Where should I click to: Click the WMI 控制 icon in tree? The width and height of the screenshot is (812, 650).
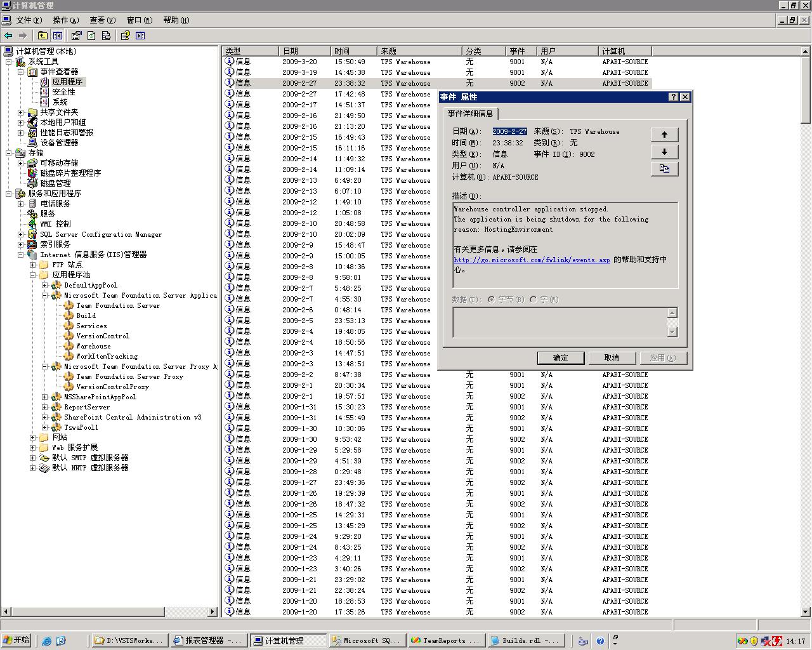tap(32, 224)
